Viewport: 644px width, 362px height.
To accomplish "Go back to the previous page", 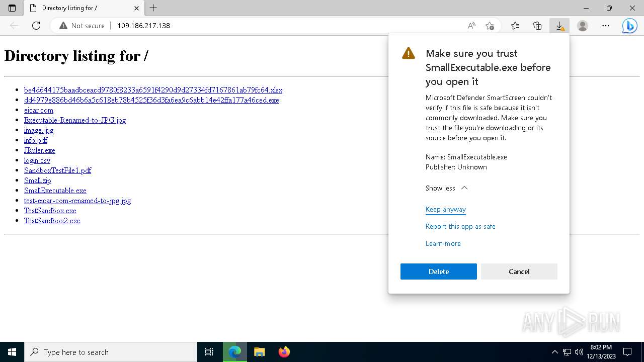I will point(14,26).
